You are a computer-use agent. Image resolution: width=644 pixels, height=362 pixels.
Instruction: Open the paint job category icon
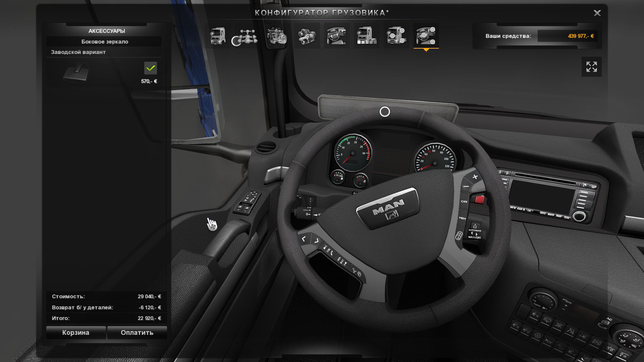click(x=366, y=36)
